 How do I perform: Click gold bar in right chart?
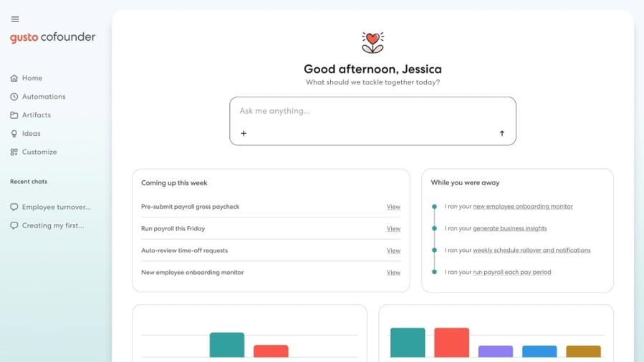[584, 351]
